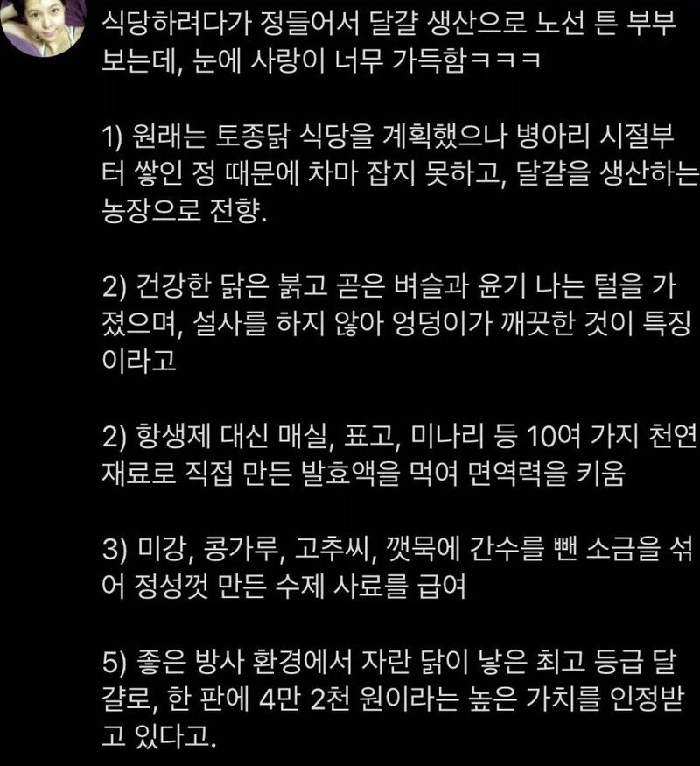Click paragraph starting with 항생제 대신 매실
This screenshot has height=766, width=700.
(399, 455)
